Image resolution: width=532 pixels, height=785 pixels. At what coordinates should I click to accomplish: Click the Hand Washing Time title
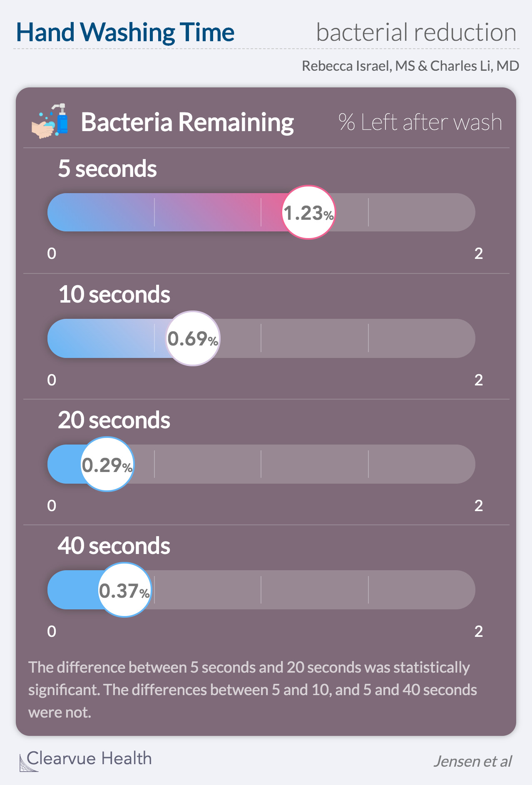click(125, 32)
